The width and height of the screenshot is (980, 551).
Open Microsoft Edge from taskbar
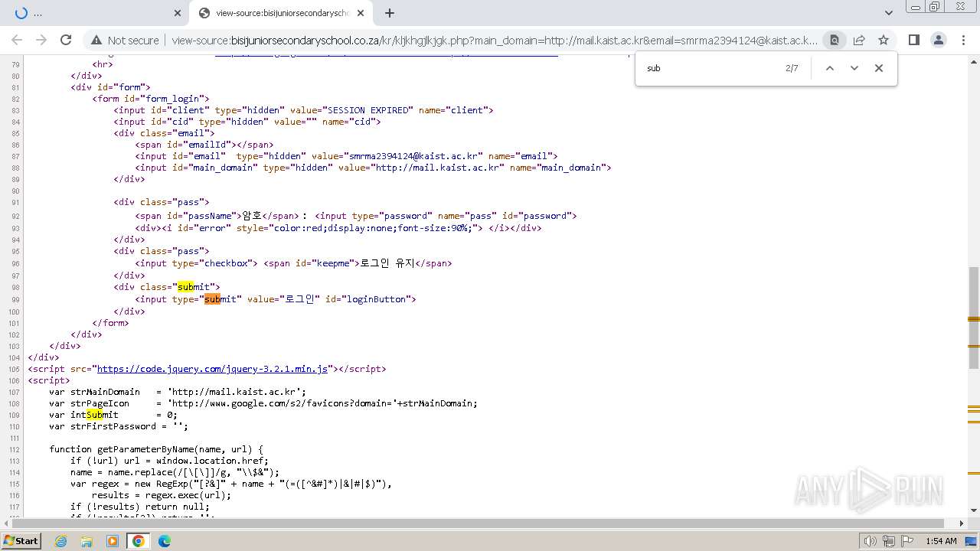click(x=165, y=541)
